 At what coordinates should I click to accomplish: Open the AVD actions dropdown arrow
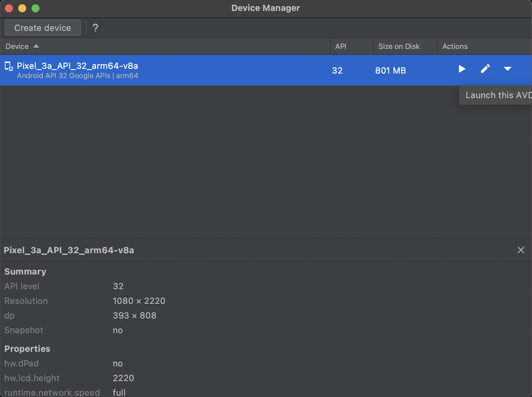508,69
